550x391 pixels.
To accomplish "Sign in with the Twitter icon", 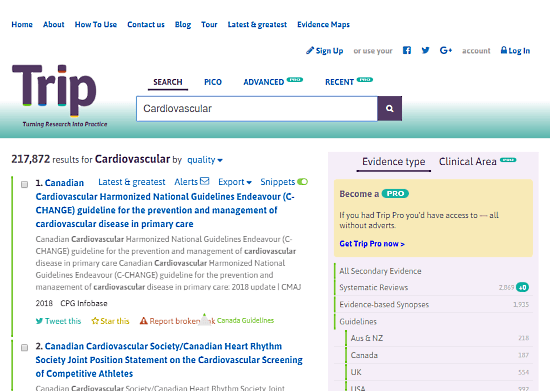I will tap(425, 50).
